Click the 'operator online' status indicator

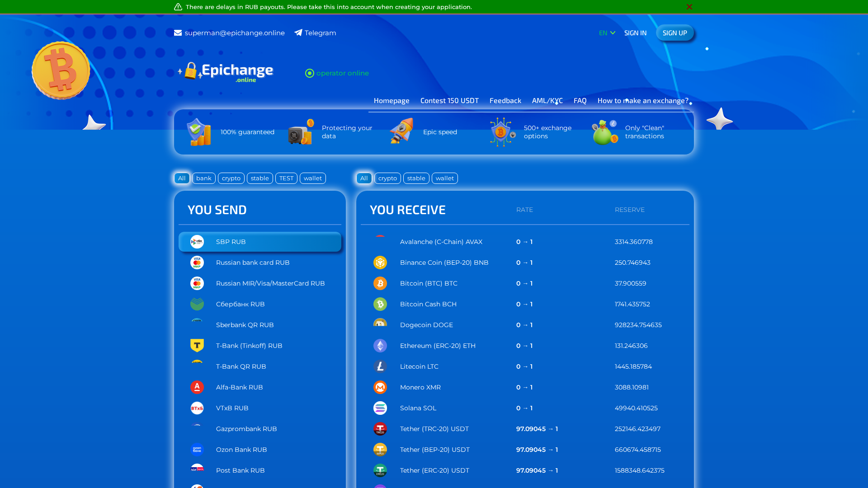click(337, 73)
